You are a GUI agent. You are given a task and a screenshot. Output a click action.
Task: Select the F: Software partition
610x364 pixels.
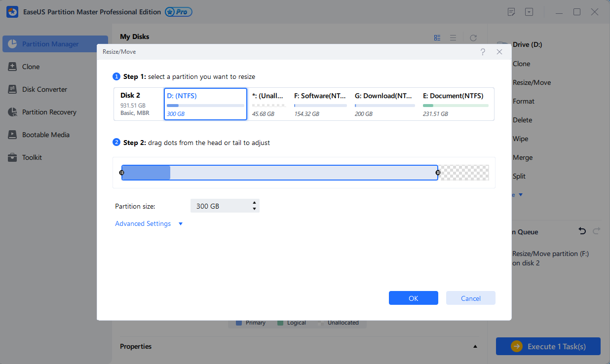click(320, 104)
